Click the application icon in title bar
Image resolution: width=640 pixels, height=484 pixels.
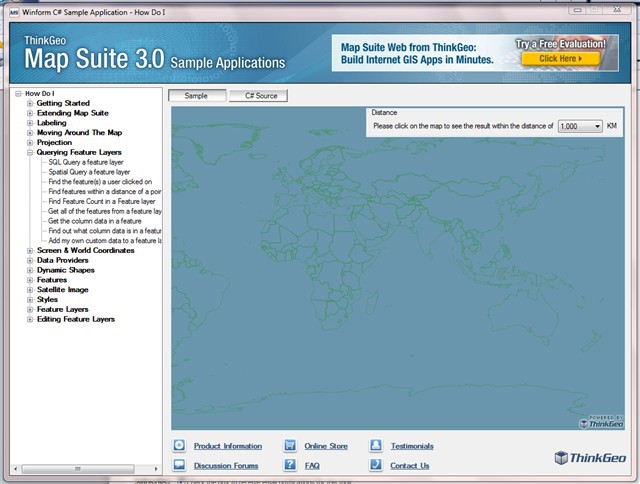pyautogui.click(x=14, y=13)
